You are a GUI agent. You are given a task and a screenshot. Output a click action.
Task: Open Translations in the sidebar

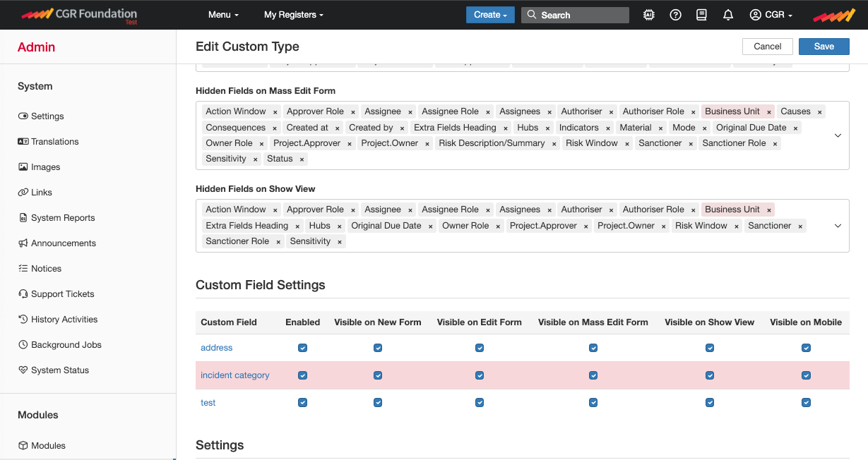point(55,141)
